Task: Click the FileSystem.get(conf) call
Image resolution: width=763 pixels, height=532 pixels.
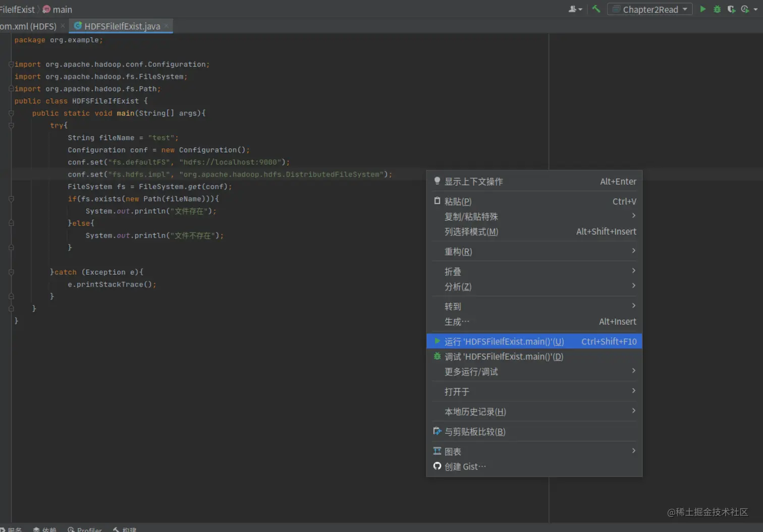Action: pos(183,187)
